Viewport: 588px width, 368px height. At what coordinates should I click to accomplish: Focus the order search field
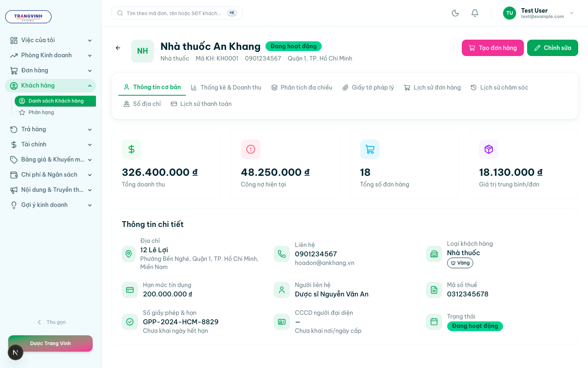click(177, 13)
